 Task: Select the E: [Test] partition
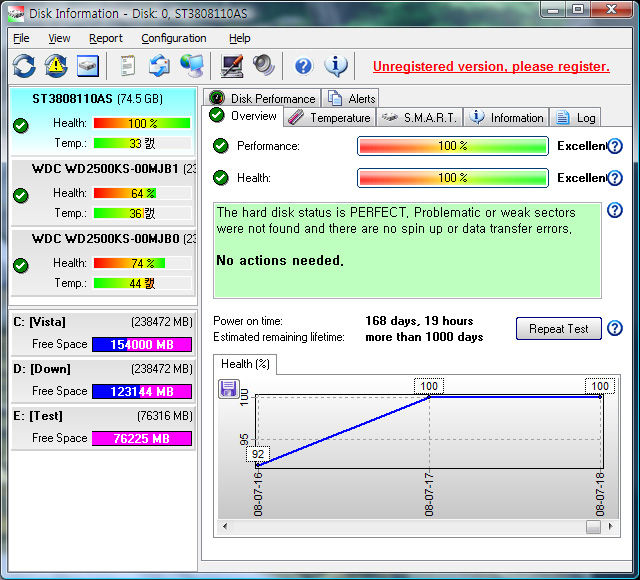point(103,427)
